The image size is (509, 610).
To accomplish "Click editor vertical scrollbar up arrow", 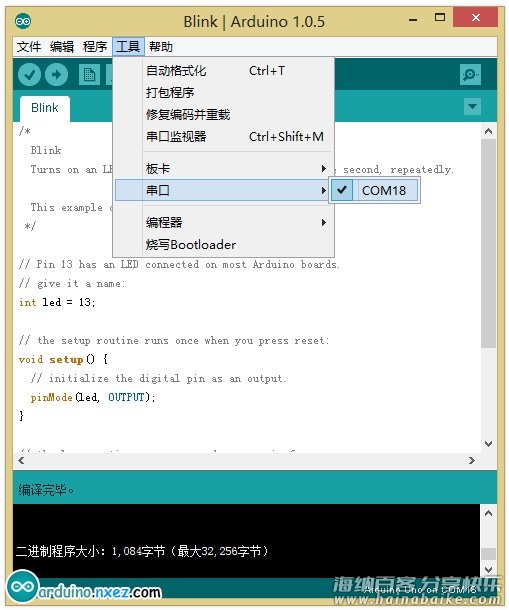I will coord(488,131).
